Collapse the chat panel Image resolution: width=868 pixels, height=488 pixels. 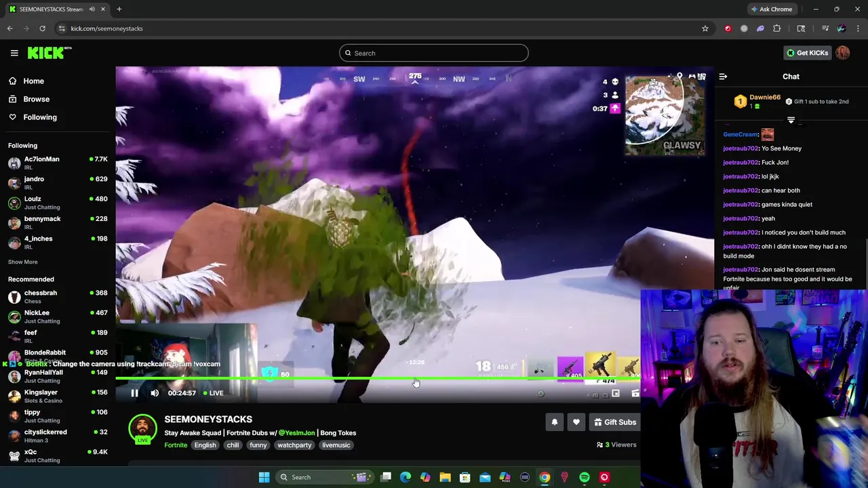coord(723,77)
